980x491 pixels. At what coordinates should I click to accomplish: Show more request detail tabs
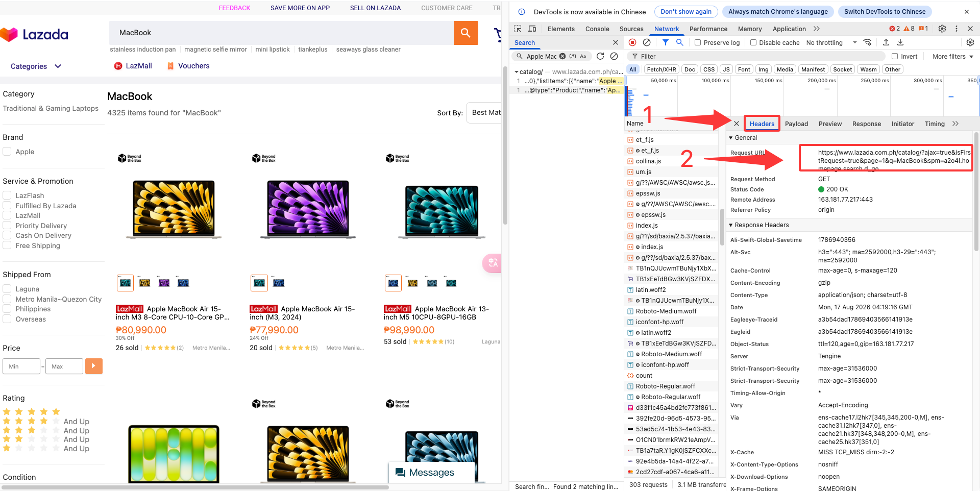tap(955, 124)
